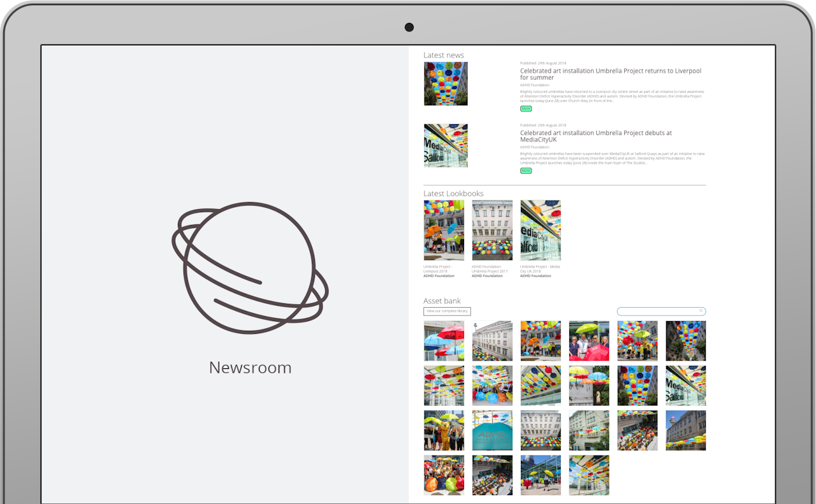Open headline Umbrella Project returns to Liverpool
The height and width of the screenshot is (504, 816).
(611, 74)
